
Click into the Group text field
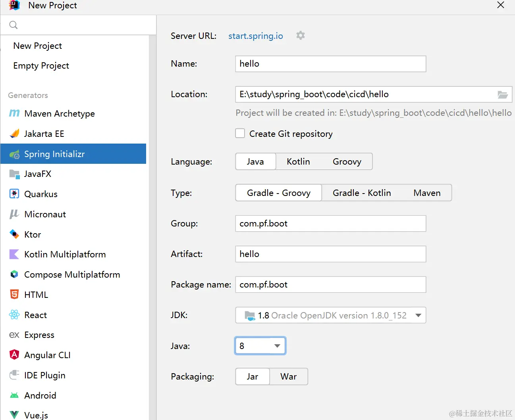click(x=330, y=223)
